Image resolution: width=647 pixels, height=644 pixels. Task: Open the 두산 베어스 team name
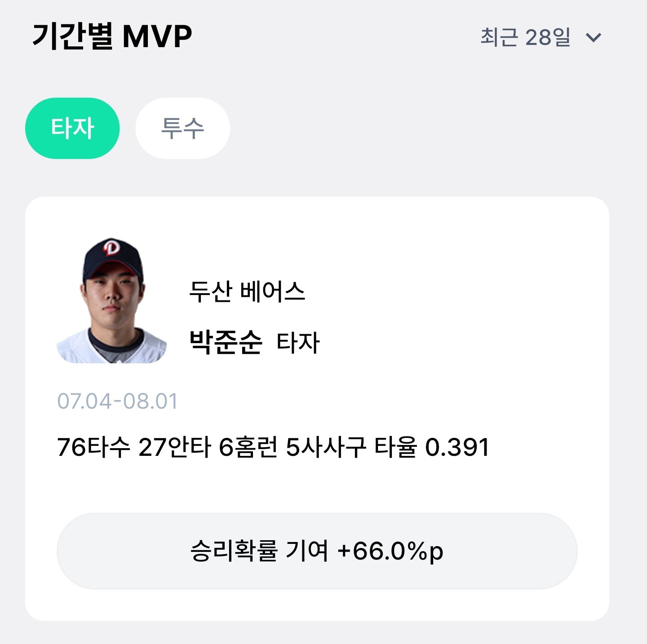(x=247, y=291)
